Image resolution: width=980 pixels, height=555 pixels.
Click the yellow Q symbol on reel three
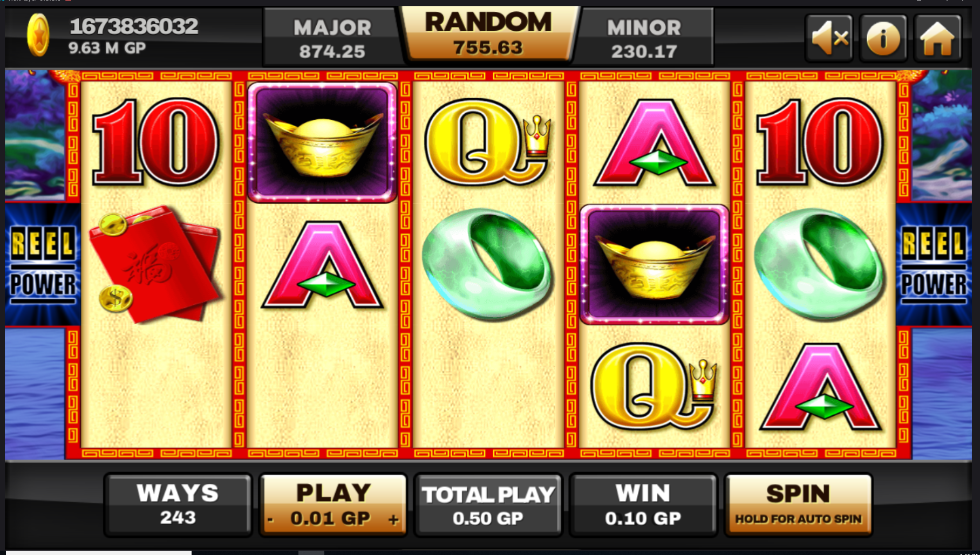click(487, 143)
